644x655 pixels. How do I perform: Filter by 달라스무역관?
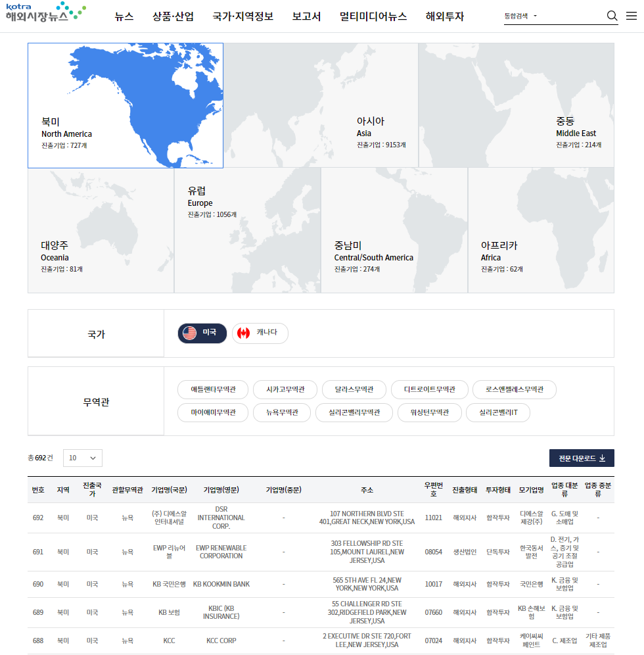354,390
